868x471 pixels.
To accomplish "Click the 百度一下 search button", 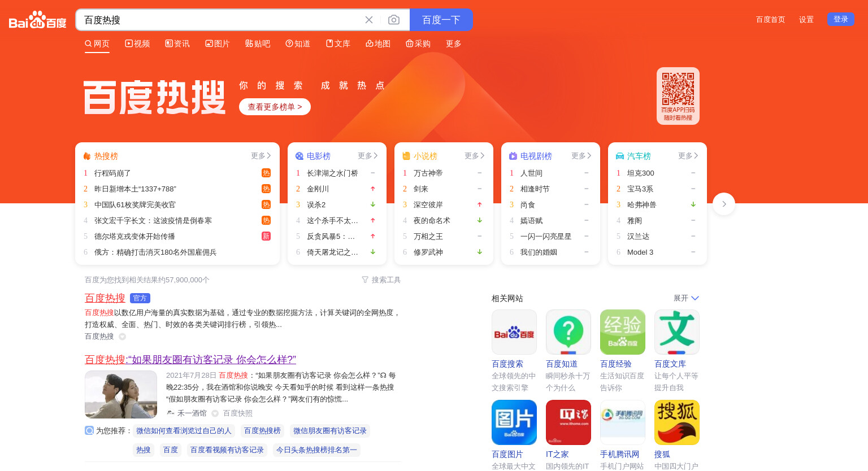I will (441, 20).
